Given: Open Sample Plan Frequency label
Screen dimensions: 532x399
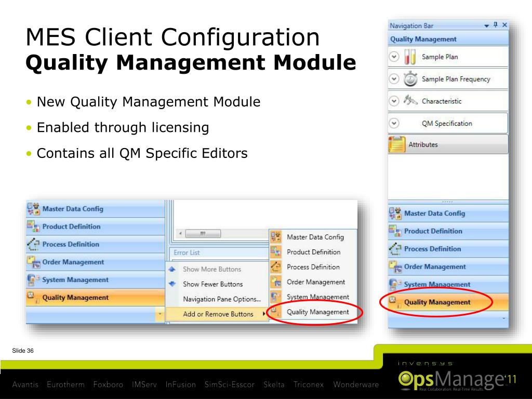Looking at the screenshot, I should point(456,79).
